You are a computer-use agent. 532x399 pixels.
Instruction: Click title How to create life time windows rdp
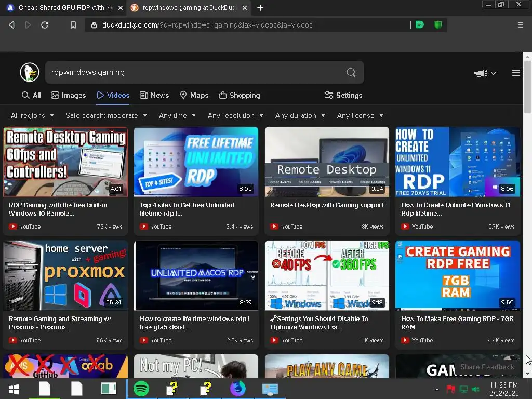point(194,323)
